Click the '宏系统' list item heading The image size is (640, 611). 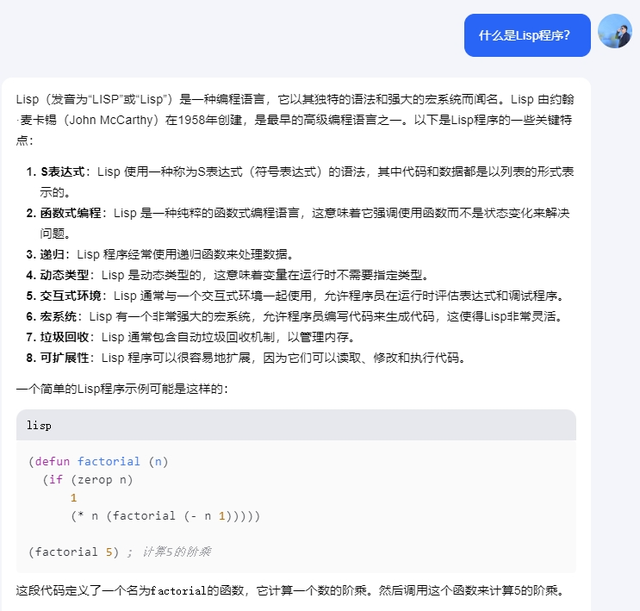click(x=59, y=316)
